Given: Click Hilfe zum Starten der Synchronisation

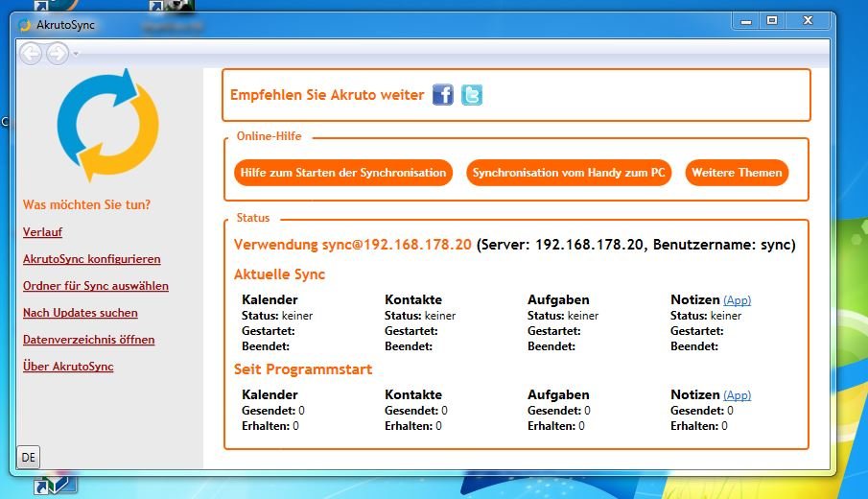Looking at the screenshot, I should [x=343, y=172].
